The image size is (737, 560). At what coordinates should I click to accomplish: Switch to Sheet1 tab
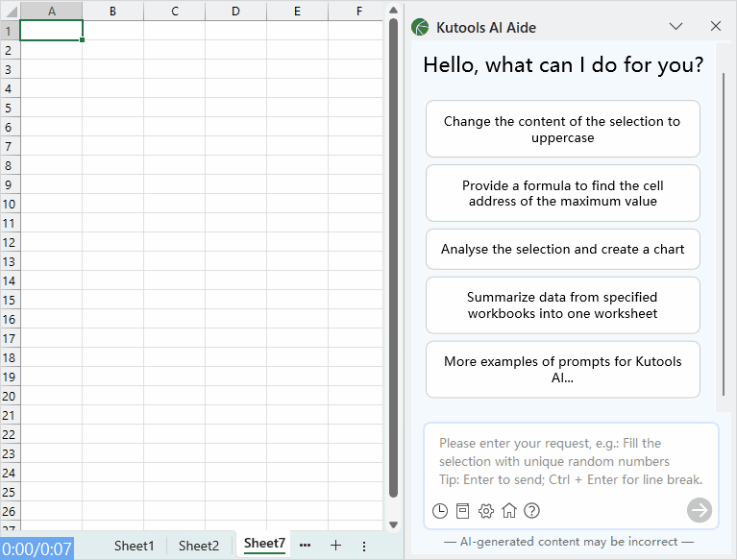point(134,546)
